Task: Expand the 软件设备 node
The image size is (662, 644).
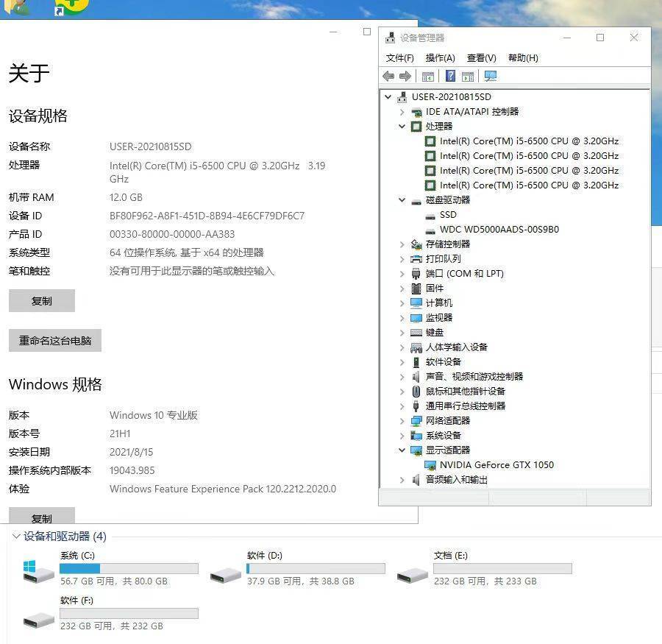Action: click(402, 362)
